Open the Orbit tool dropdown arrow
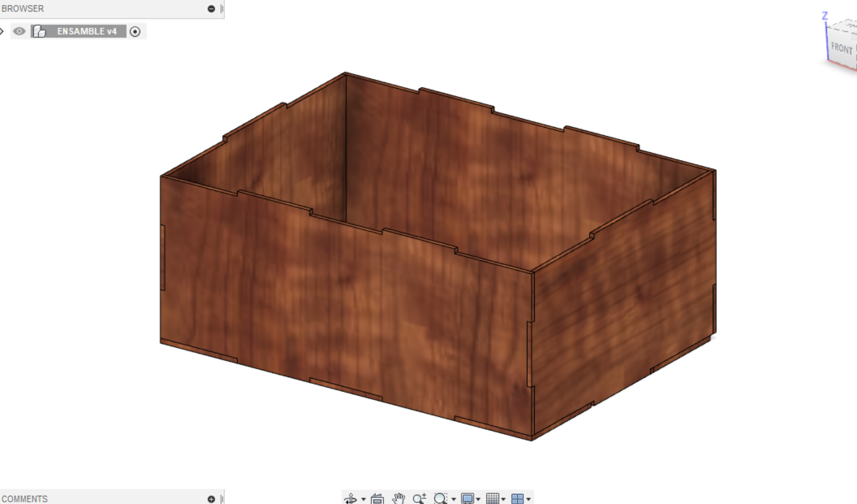The width and height of the screenshot is (857, 504). (x=363, y=499)
